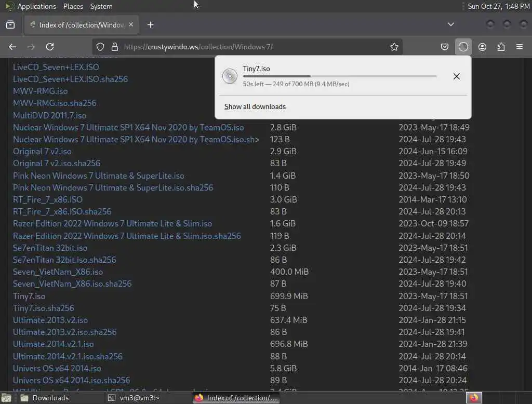
Task: Open Nuclear Windows 7 .iso.sh> checksum link
Action: pyautogui.click(x=136, y=139)
